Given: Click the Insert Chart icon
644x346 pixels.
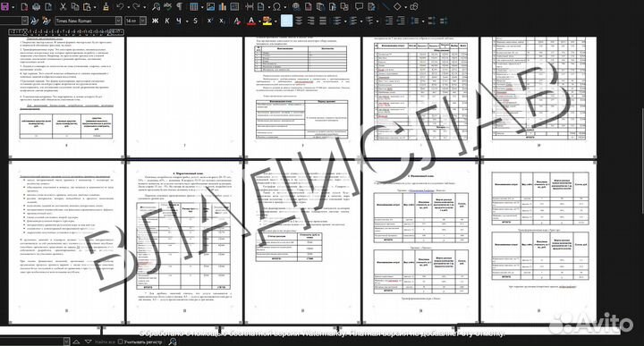Looking at the screenshot, I should coord(223,6).
